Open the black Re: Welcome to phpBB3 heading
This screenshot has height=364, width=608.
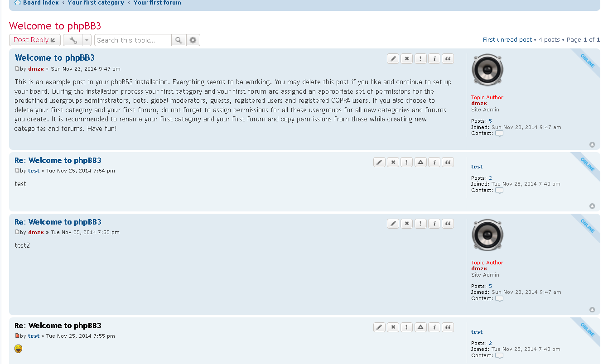(58, 326)
